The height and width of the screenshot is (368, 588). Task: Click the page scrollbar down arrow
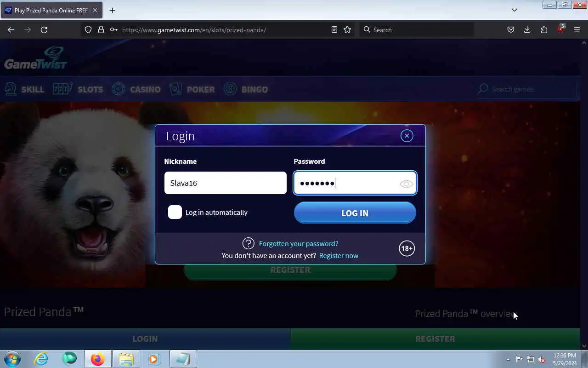click(x=584, y=346)
